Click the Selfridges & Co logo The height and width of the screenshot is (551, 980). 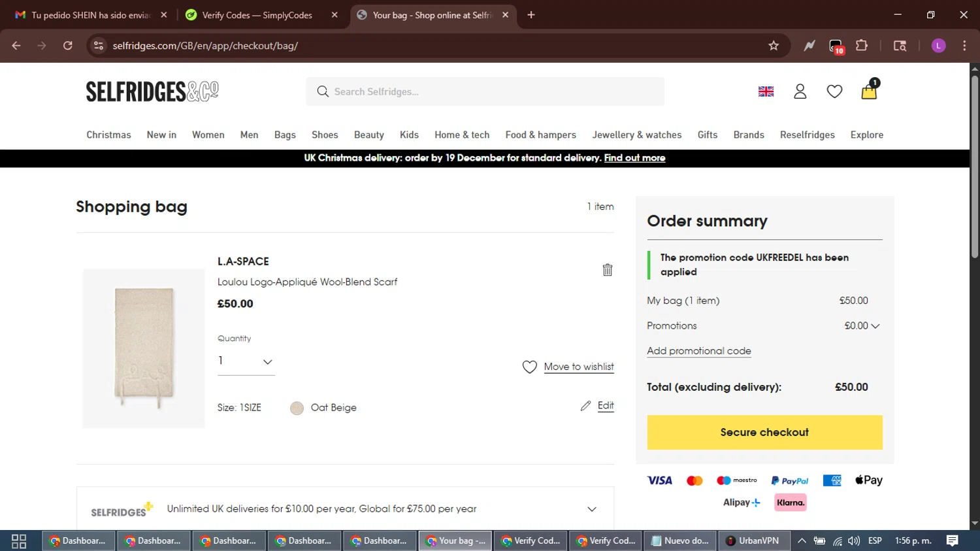[152, 92]
